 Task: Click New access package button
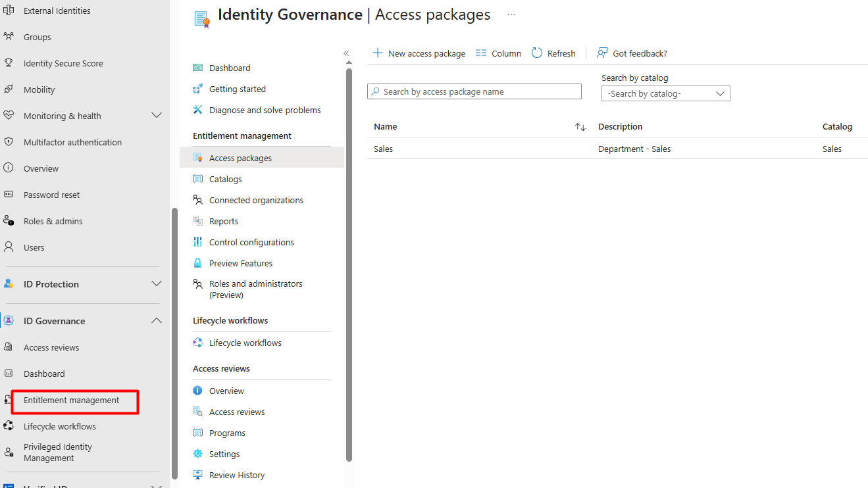[x=419, y=53]
